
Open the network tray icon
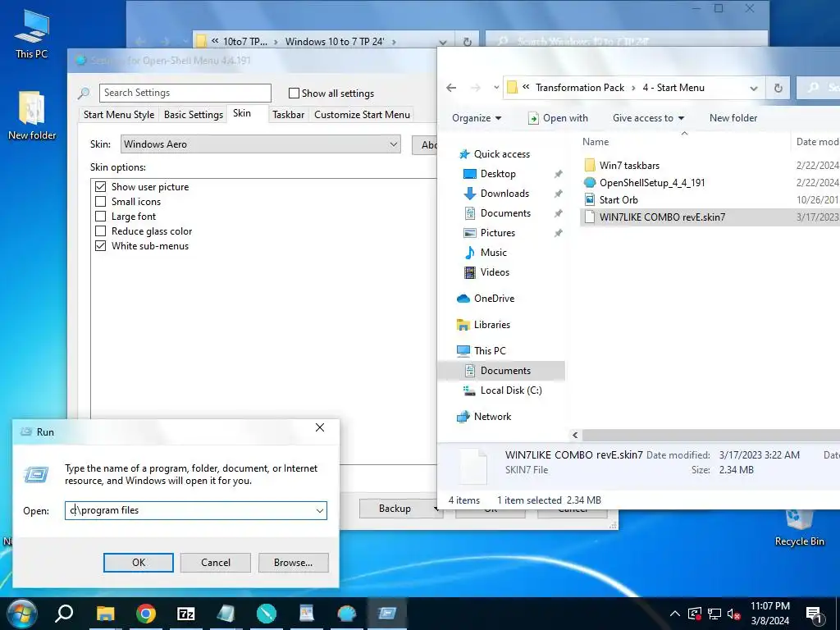[x=714, y=614]
